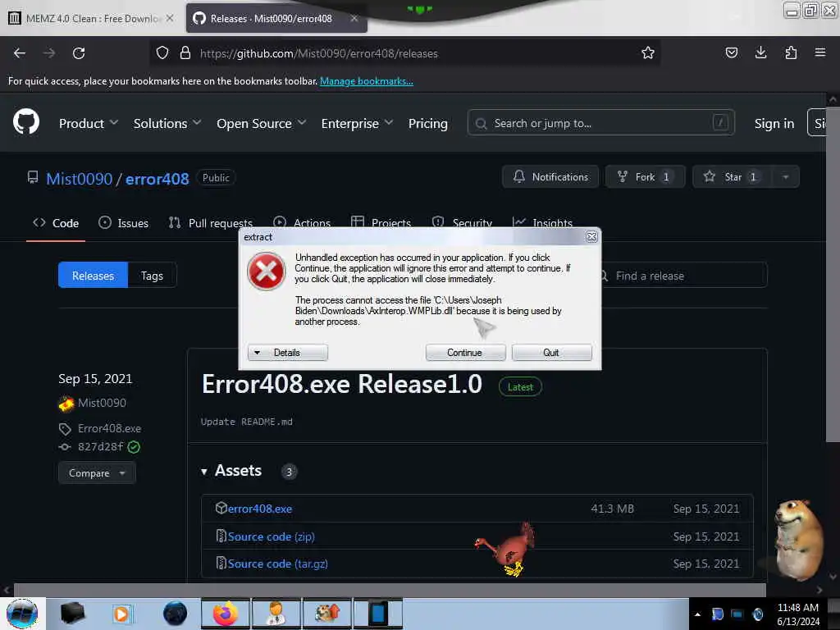This screenshot has height=630, width=840.
Task: Download Source code (zip)
Action: pos(271,536)
